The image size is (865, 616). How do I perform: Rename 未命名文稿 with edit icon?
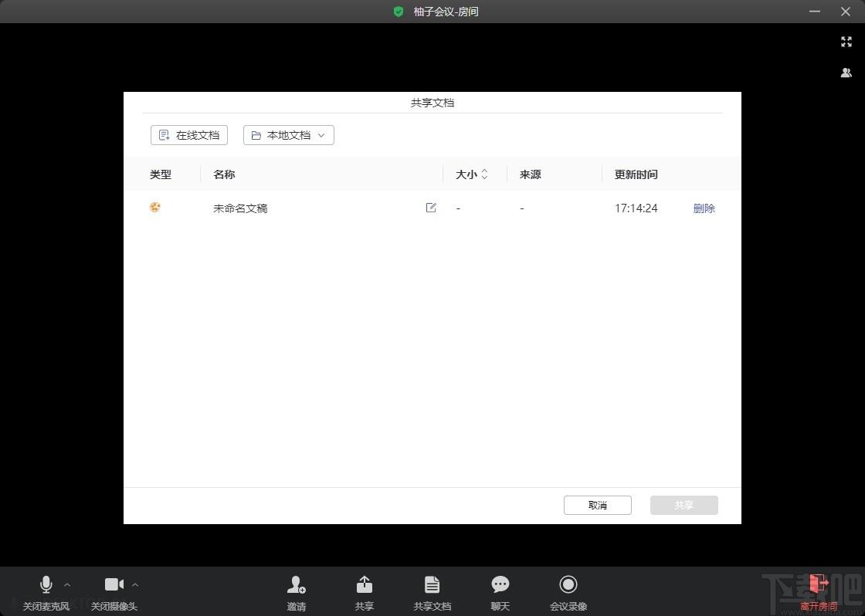pyautogui.click(x=432, y=208)
